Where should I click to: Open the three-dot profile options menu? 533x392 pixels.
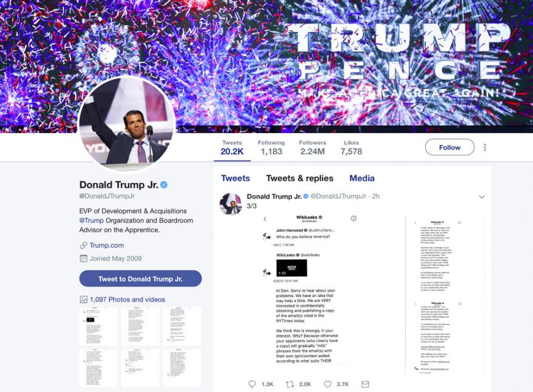click(485, 147)
